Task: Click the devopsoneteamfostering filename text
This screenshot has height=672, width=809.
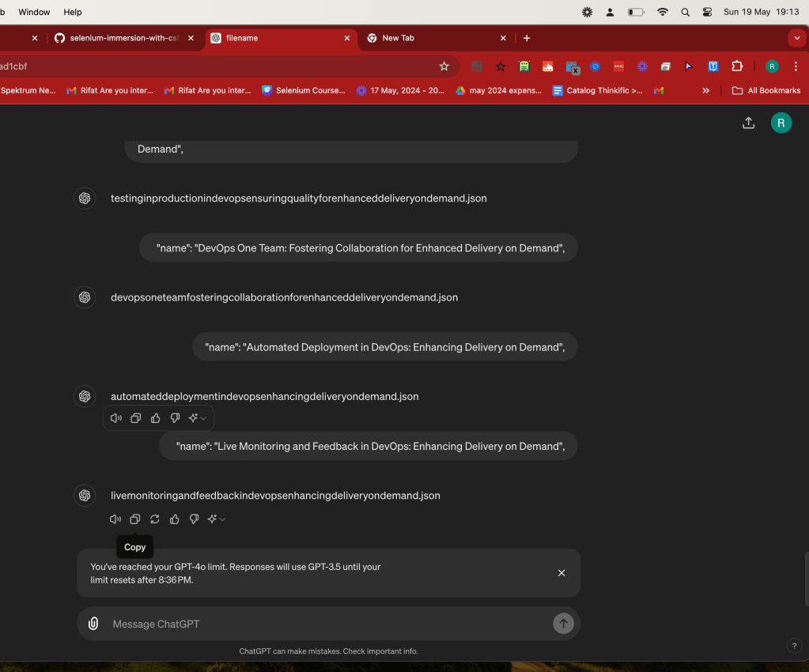Action: coord(284,297)
